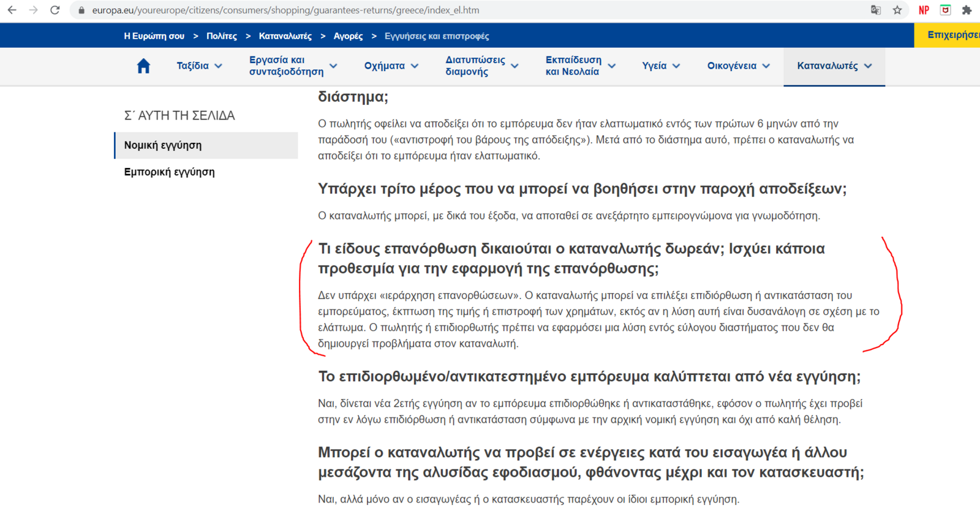Image resolution: width=980 pixels, height=521 pixels.
Task: Click paragraph Ο καταναλωτής μπορεί, με δικά του έξοδα
Action: click(569, 216)
